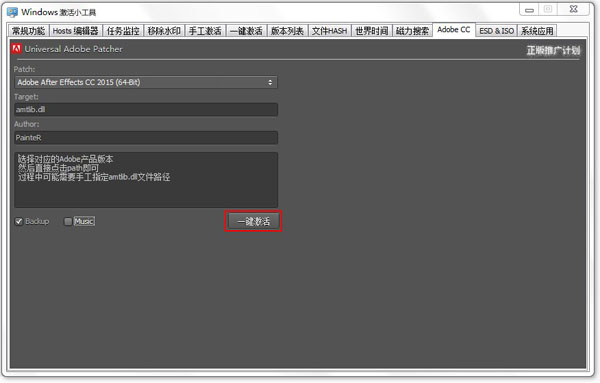The width and height of the screenshot is (600, 383).
Task: Go to the 手工激活 tab
Action: 205,31
